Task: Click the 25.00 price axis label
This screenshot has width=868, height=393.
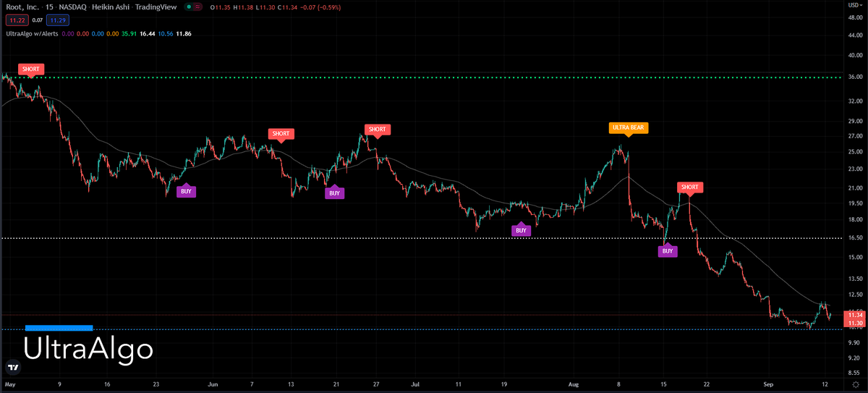Action: tap(855, 151)
